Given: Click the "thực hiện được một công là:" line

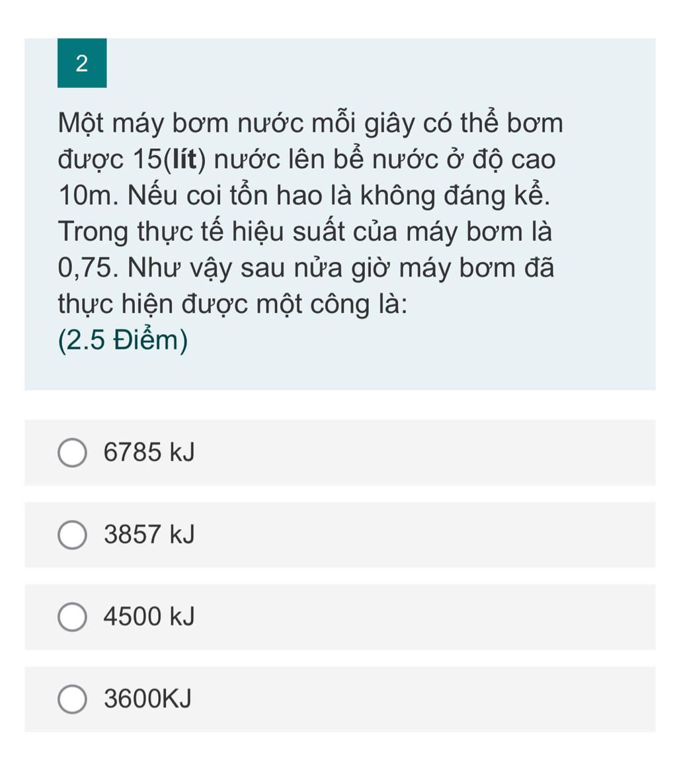Looking at the screenshot, I should 233,304.
